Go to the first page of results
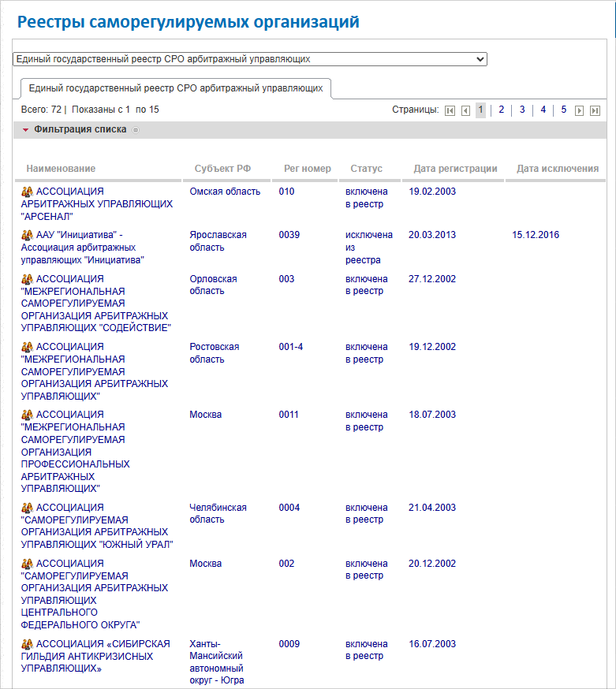 (450, 110)
